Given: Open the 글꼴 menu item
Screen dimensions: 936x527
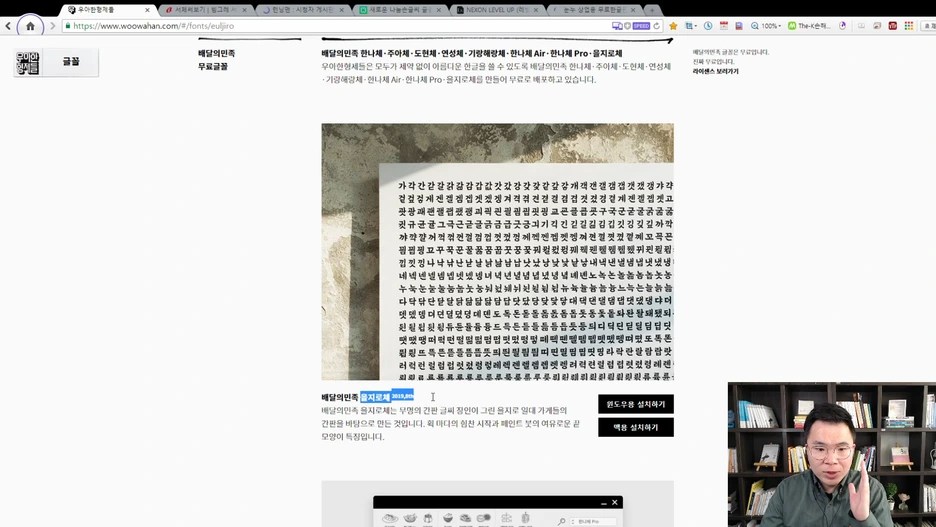Looking at the screenshot, I should tap(70, 61).
